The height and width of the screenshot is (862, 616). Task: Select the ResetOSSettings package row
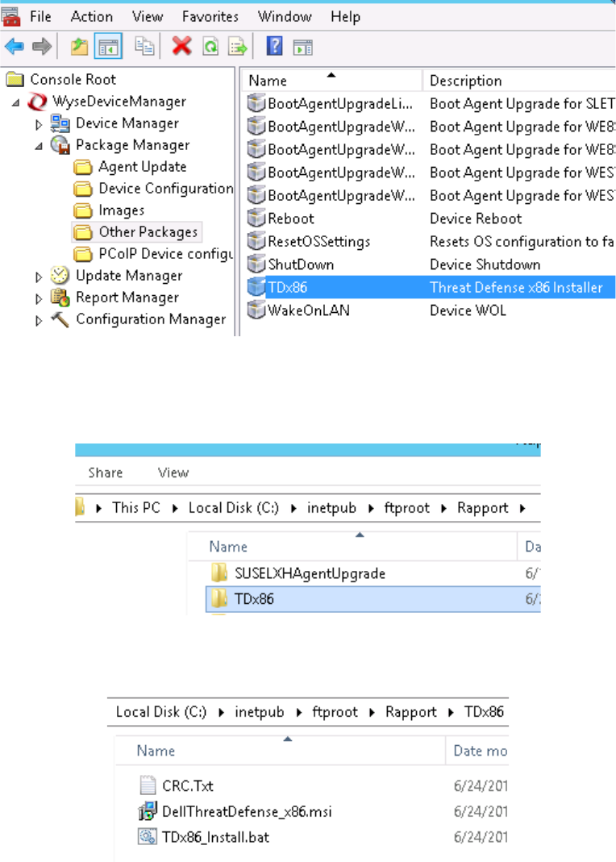(x=429, y=241)
